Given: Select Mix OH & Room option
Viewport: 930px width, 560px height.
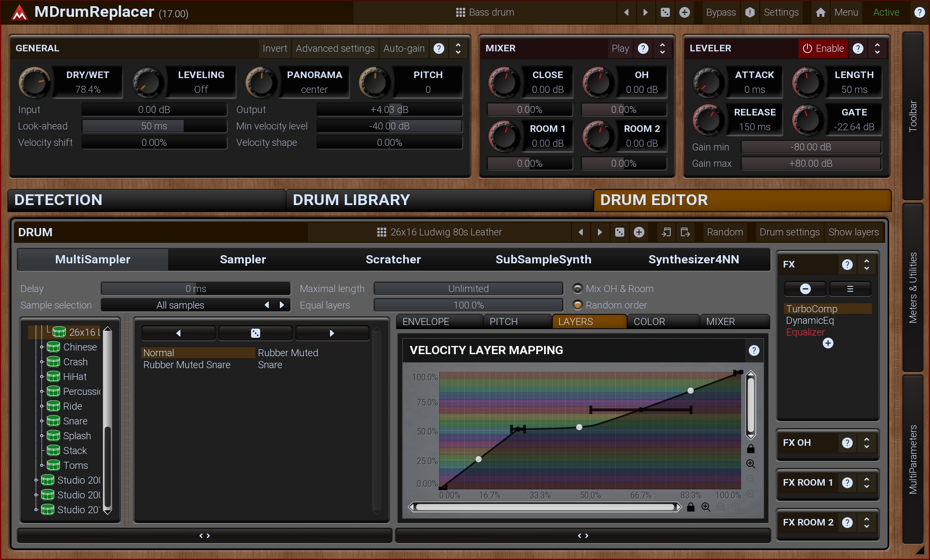Looking at the screenshot, I should tap(577, 289).
